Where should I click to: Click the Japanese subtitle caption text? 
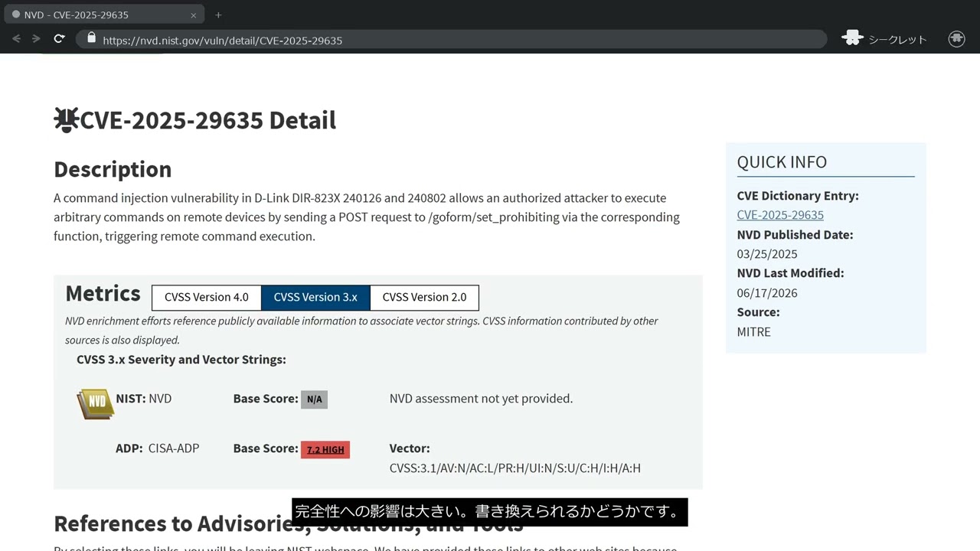pyautogui.click(x=489, y=512)
